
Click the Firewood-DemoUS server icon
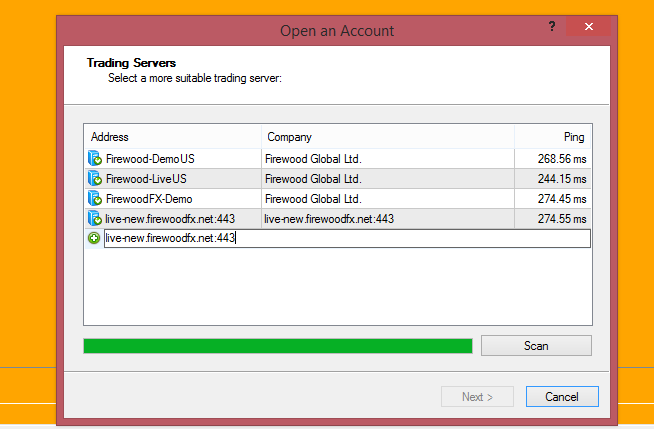[x=95, y=158]
